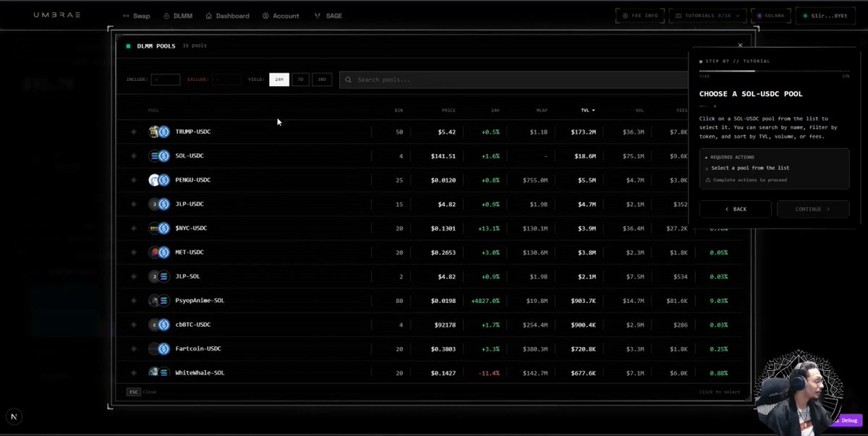
Task: Sort pools by MCAP column
Action: [x=542, y=111]
